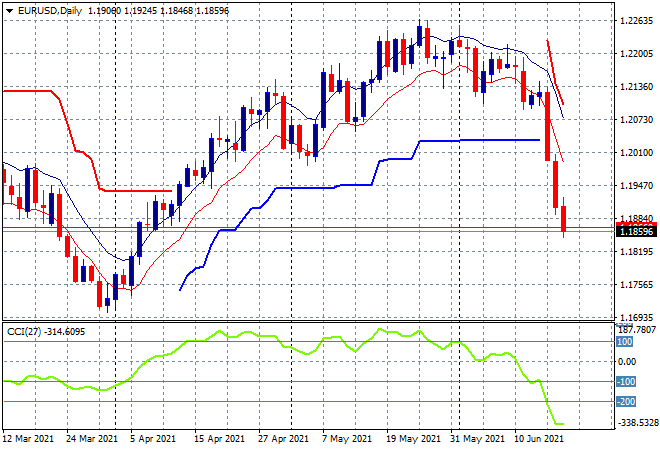Select the 1.22005 price scale value
The image size is (660, 450).
pos(636,53)
